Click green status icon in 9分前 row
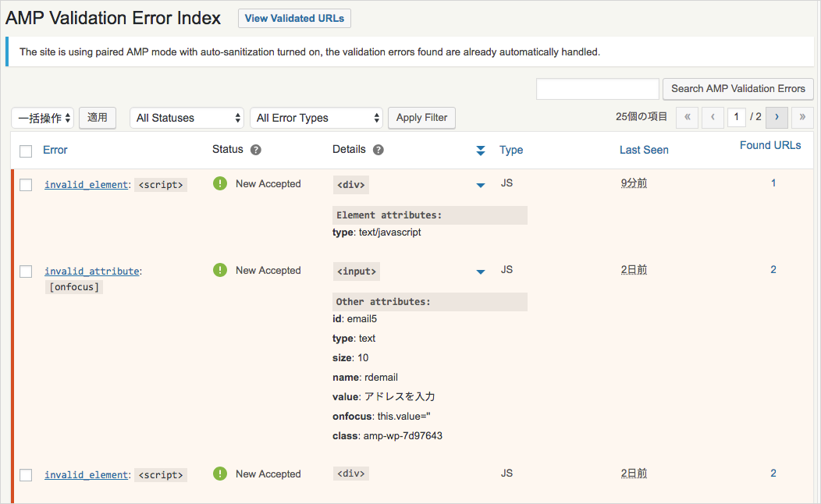Viewport: 821px width, 504px height. click(220, 183)
